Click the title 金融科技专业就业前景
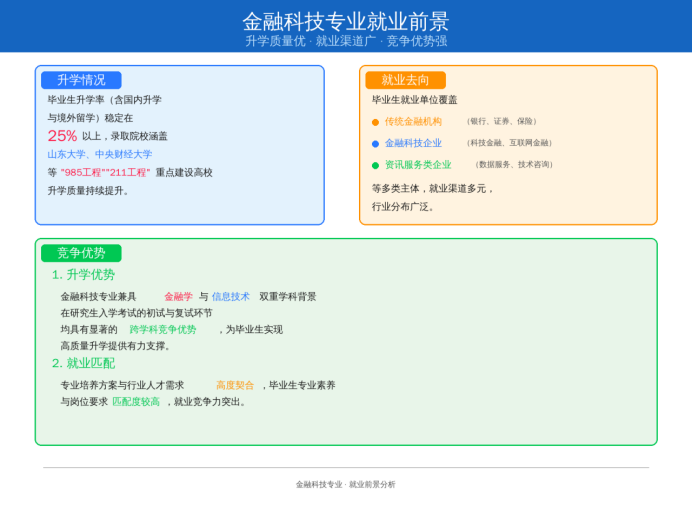This screenshot has width=692, height=519. (346, 21)
